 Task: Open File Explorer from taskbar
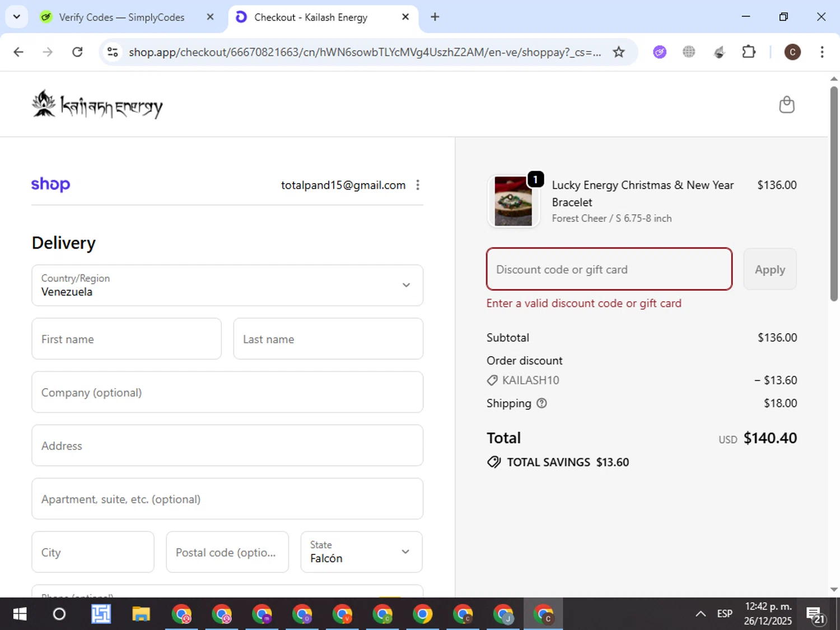pos(141,614)
